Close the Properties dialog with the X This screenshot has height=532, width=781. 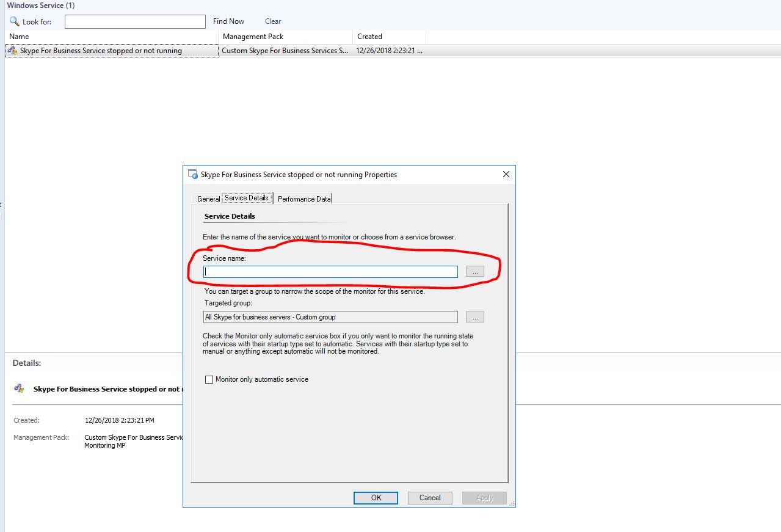[506, 174]
